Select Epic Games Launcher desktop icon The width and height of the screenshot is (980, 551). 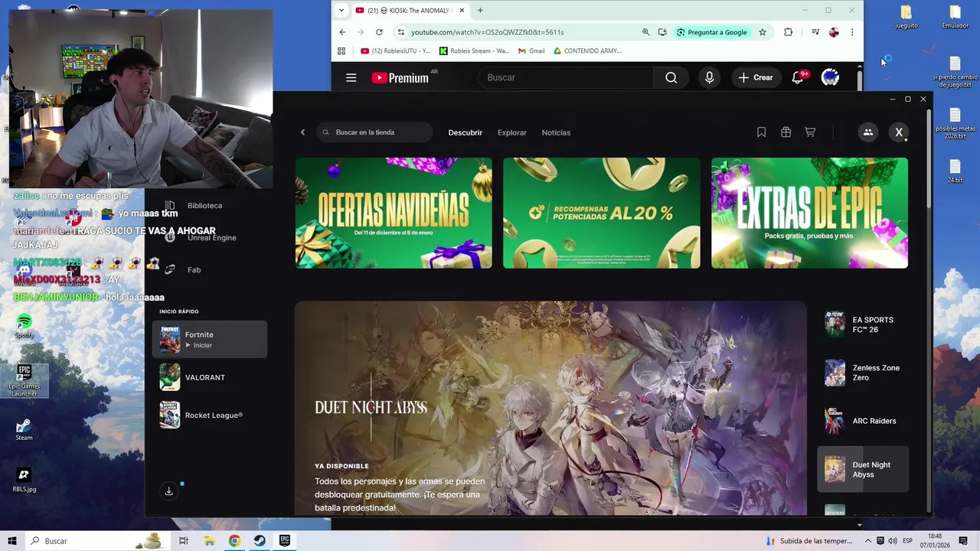pyautogui.click(x=24, y=380)
